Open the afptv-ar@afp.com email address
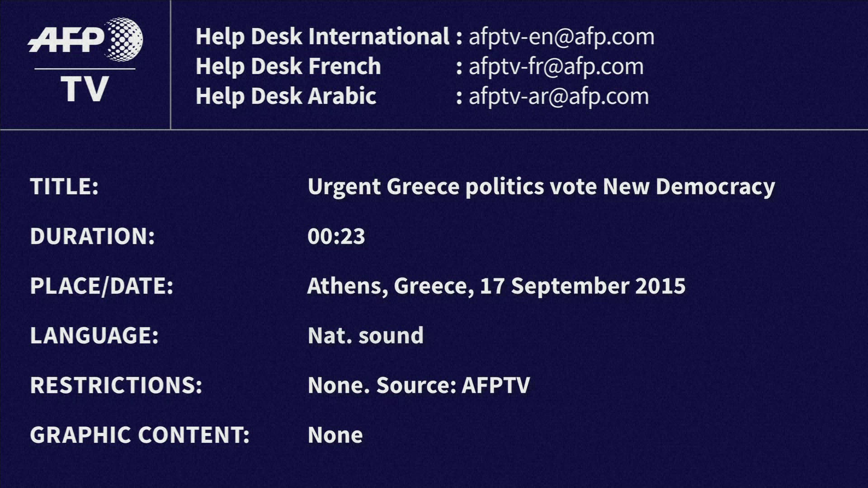The image size is (868, 488). pos(559,97)
